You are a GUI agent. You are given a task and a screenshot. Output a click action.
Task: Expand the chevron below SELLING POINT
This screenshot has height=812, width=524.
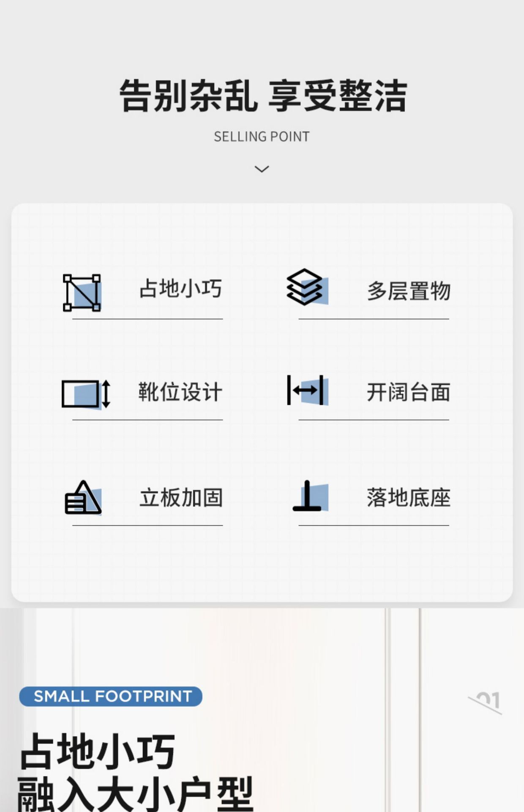pyautogui.click(x=262, y=169)
